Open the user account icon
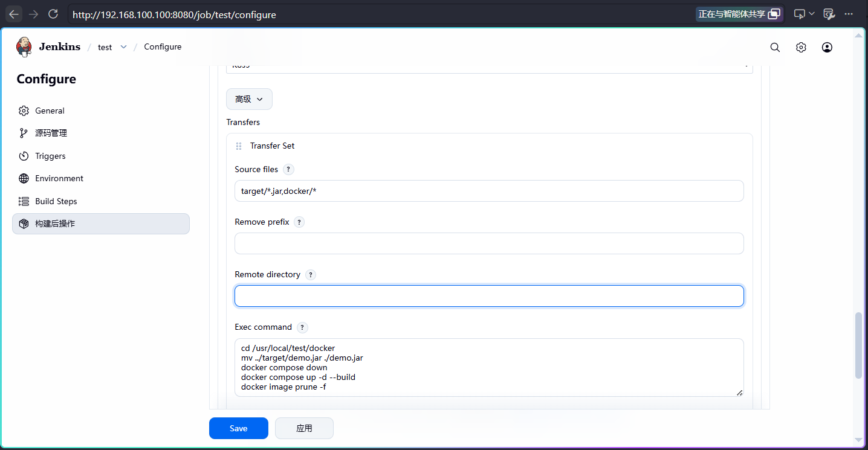Viewport: 868px width, 450px height. (827, 47)
